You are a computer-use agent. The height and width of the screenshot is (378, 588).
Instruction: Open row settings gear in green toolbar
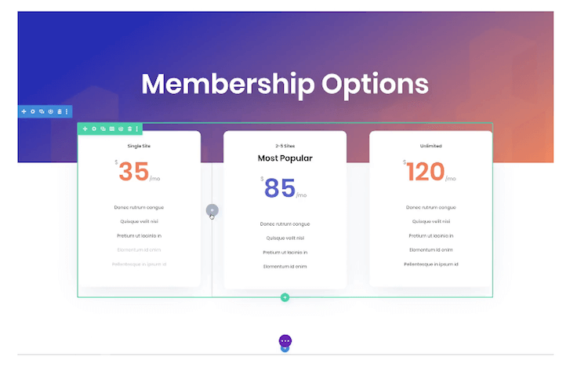coord(94,129)
